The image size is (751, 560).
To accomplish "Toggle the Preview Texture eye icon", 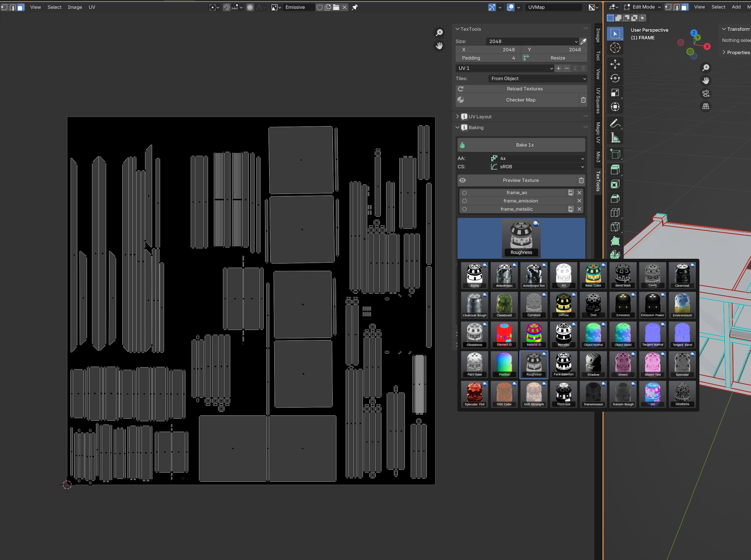I will tap(463, 180).
